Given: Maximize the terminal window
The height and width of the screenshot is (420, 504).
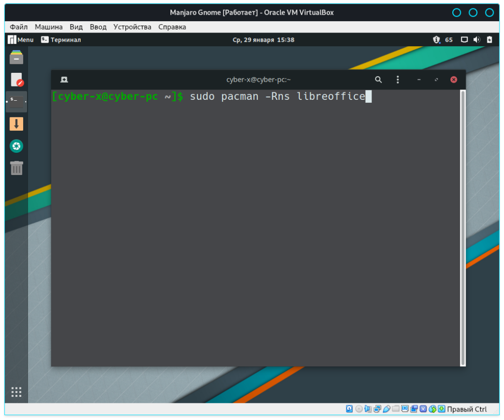Looking at the screenshot, I should 436,80.
